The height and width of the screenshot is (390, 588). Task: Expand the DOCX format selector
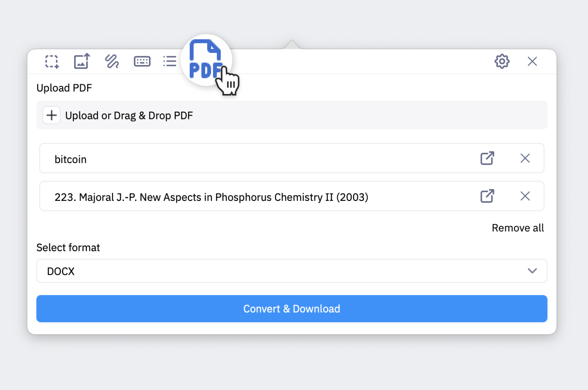(291, 271)
